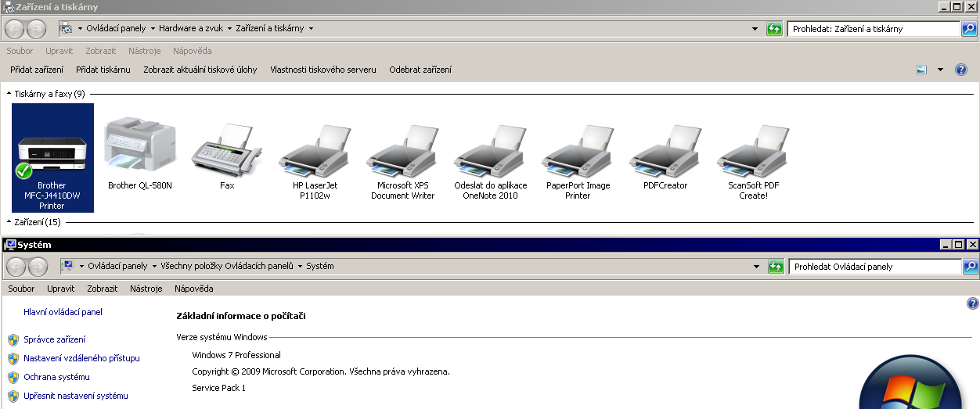Screen dimensions: 980x409
Task: Expand arrow after Všechny položky Ovládacích panelů
Action: click(300, 267)
